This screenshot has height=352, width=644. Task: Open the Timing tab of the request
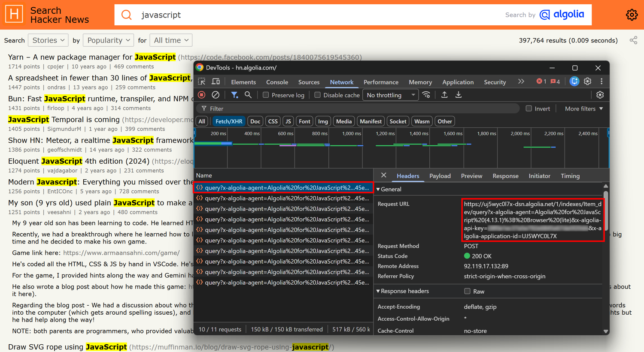pos(570,176)
